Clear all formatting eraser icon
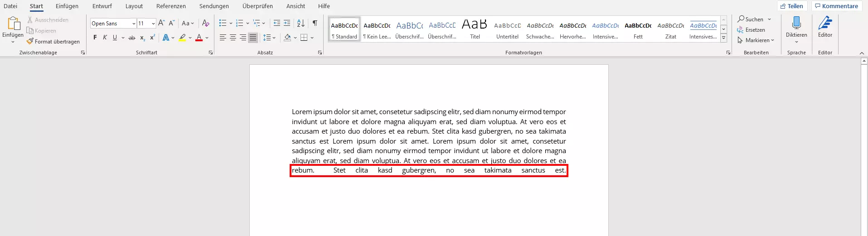 point(206,23)
